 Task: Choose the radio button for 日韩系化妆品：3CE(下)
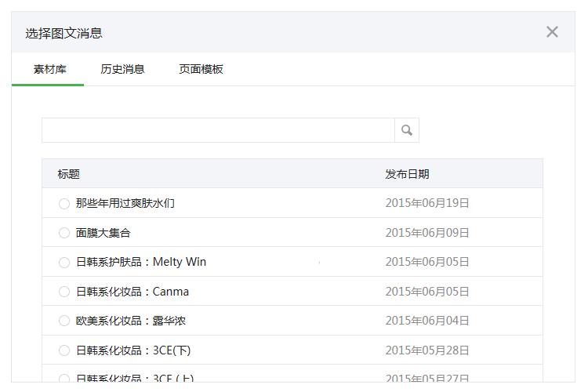pyautogui.click(x=64, y=350)
